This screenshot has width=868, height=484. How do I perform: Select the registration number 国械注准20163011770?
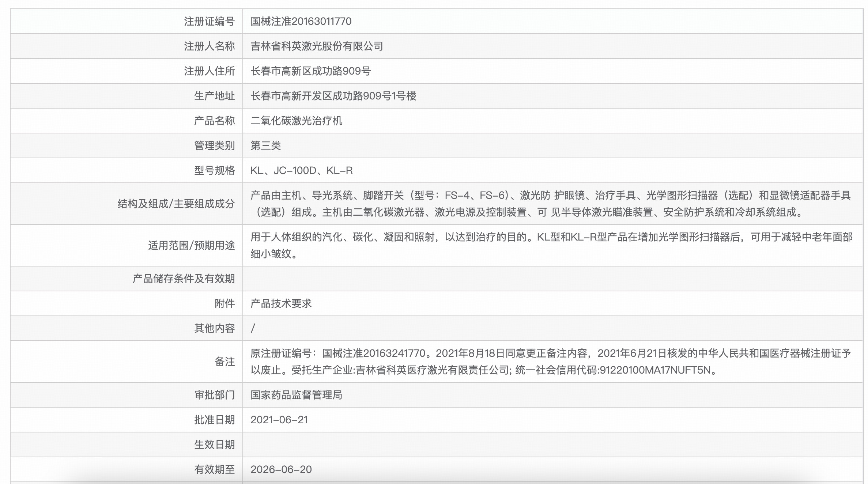pos(301,21)
